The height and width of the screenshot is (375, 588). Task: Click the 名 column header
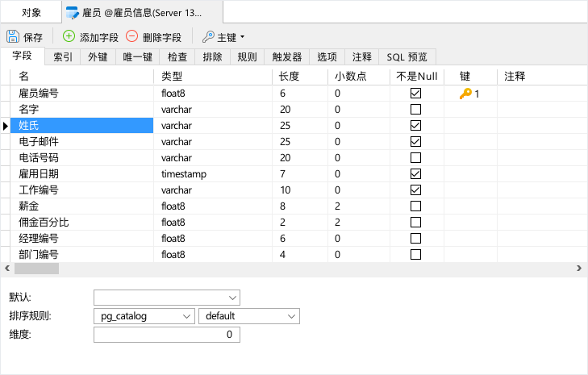81,77
